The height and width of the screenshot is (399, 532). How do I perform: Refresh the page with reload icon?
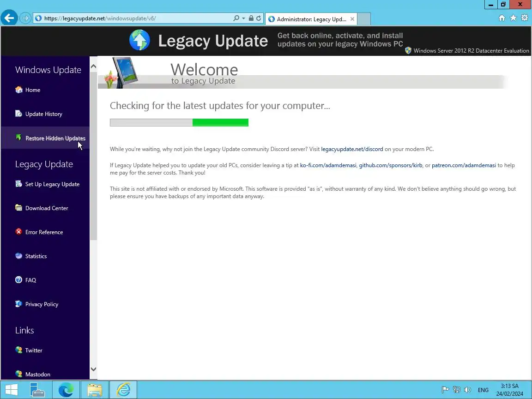click(x=259, y=18)
